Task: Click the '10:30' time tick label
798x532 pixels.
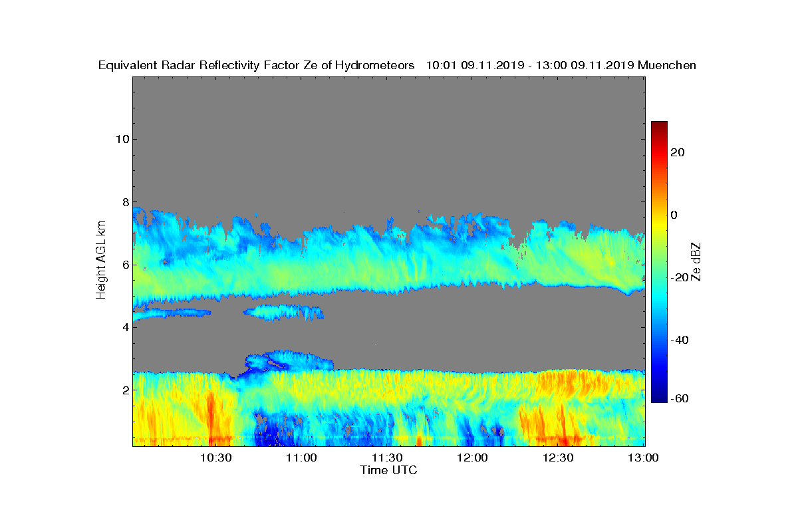Action: 216,458
